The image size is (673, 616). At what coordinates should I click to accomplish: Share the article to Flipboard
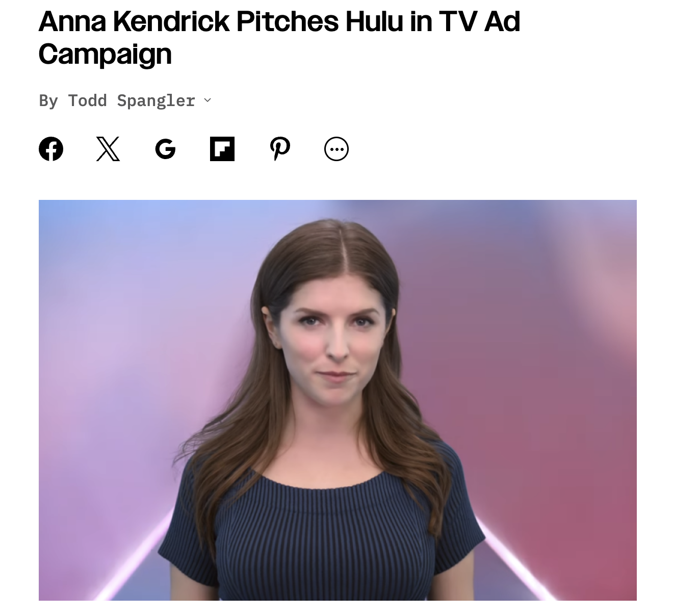[222, 149]
